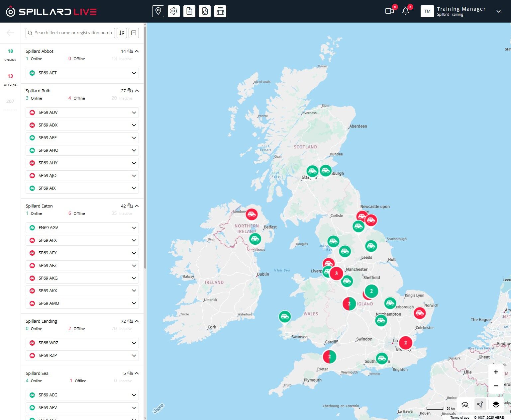
Task: Open the settings gear in top toolbar
Action: click(174, 11)
